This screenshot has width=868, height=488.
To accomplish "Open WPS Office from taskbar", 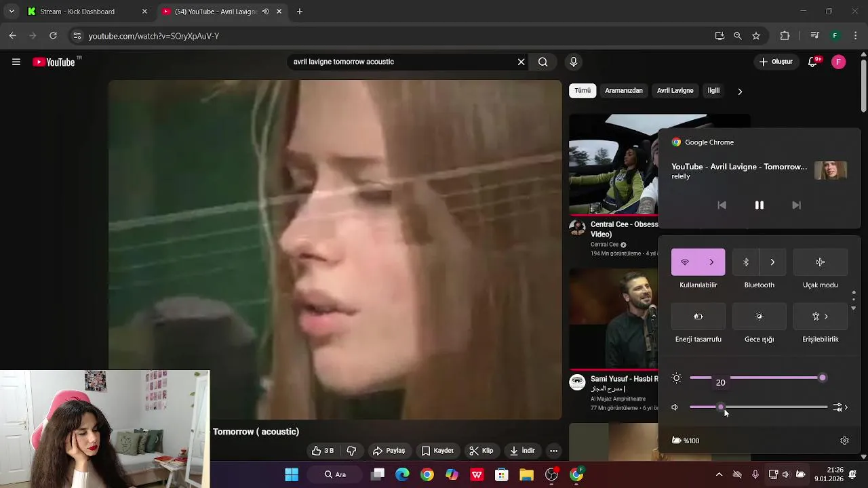I will coord(477,474).
